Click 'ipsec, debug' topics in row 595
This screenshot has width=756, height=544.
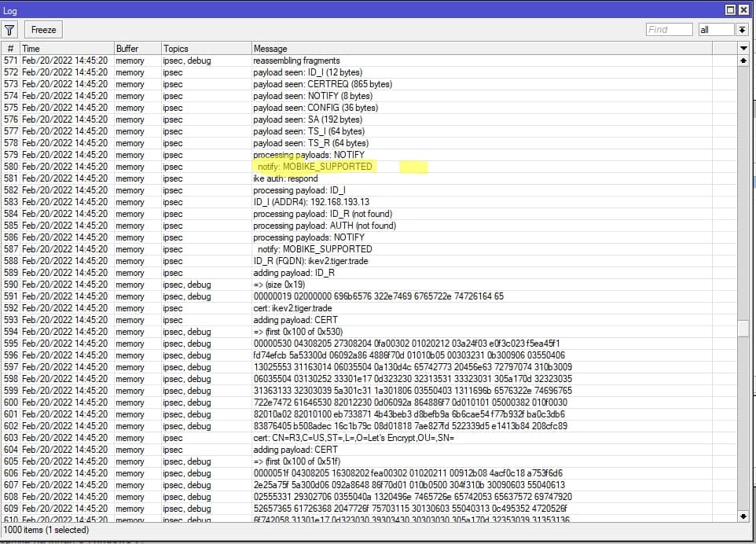pos(187,344)
